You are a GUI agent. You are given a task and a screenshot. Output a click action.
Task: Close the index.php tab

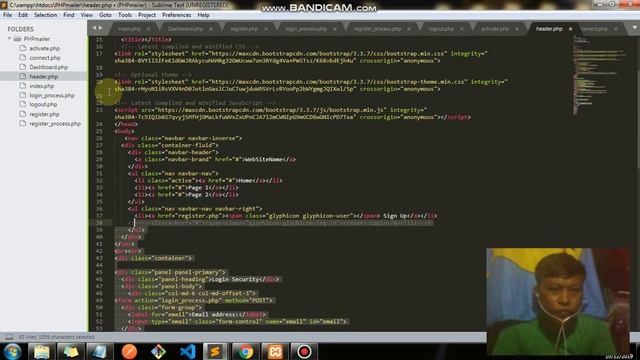148,29
